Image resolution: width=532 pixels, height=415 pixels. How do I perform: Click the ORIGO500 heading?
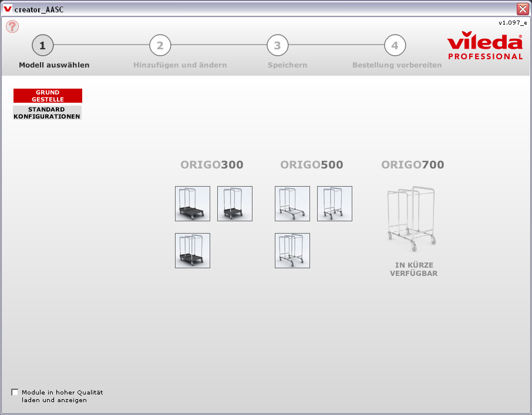311,165
